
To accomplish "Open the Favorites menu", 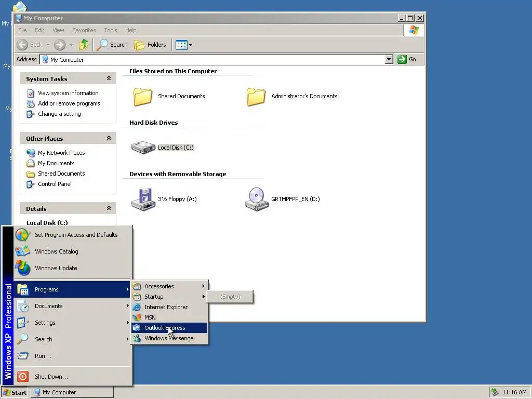I will 84,30.
